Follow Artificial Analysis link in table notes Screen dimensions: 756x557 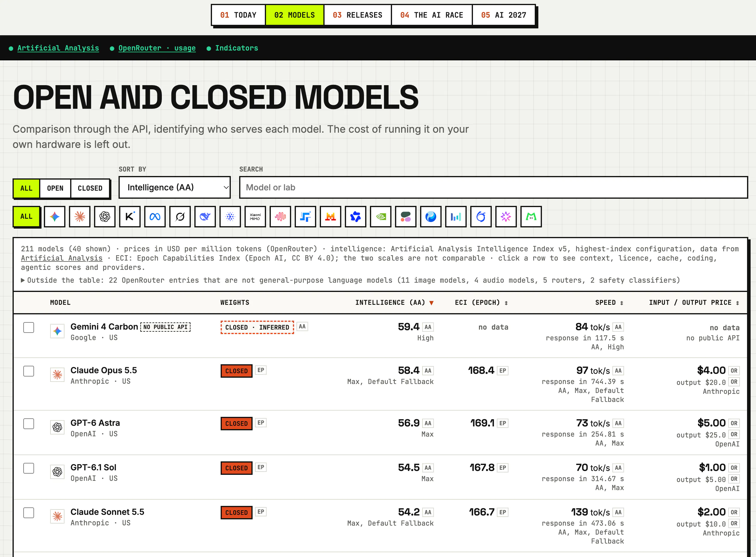tap(62, 258)
